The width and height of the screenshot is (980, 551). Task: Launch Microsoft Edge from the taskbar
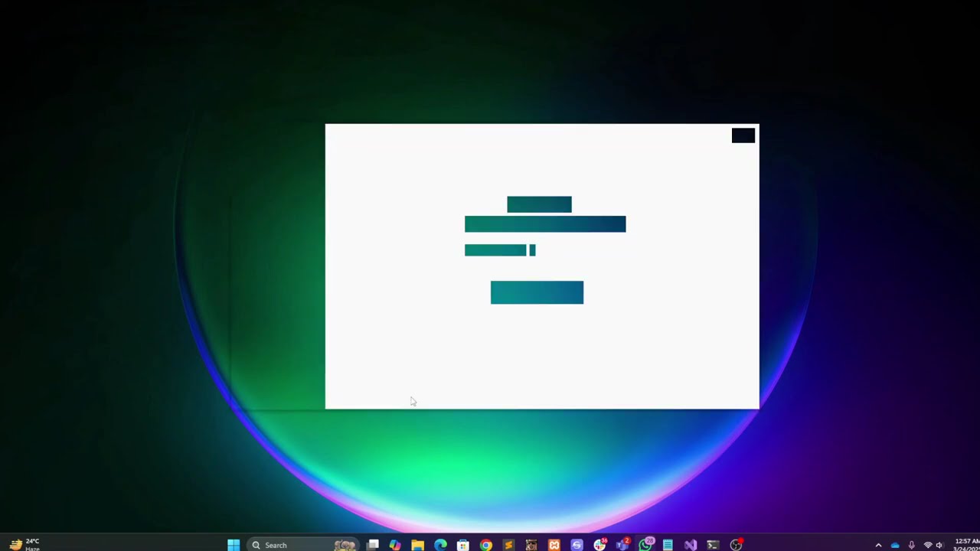click(x=440, y=545)
